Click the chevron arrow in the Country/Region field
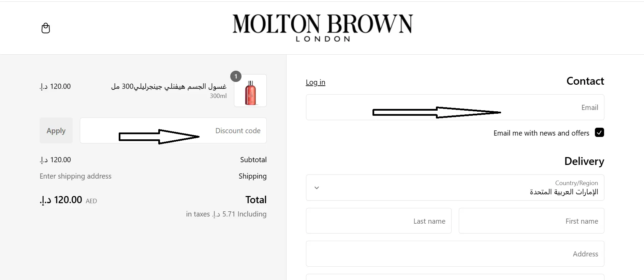The height and width of the screenshot is (280, 644). 317,188
